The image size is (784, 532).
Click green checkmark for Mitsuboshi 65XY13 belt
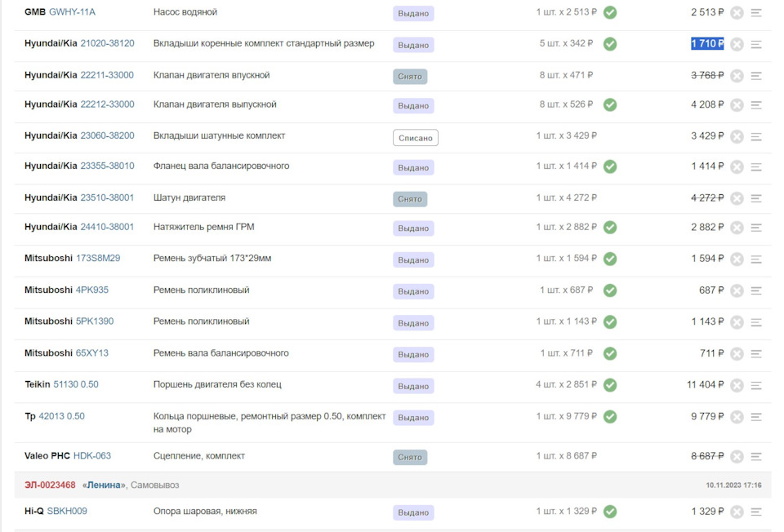click(x=610, y=353)
